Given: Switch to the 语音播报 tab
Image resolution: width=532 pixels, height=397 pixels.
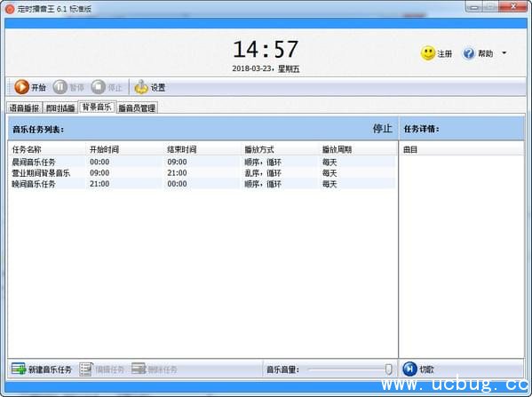Looking at the screenshot, I should [24, 107].
